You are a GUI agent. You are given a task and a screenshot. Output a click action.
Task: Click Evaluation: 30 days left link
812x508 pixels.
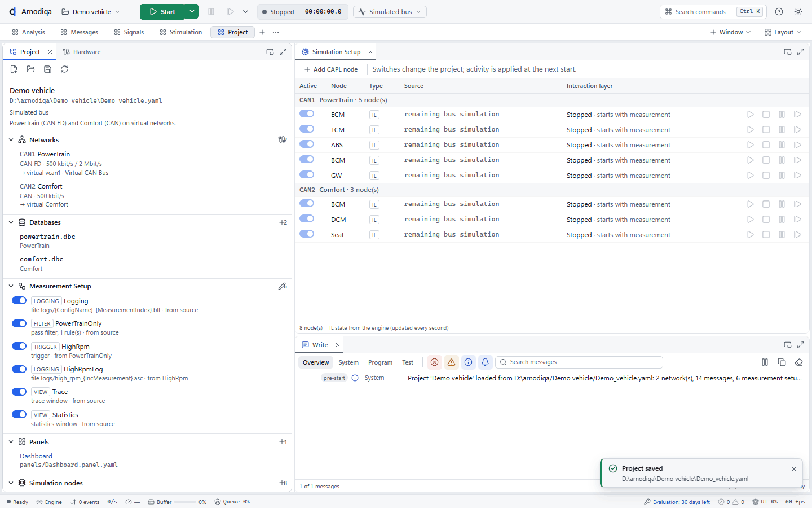[677, 502]
